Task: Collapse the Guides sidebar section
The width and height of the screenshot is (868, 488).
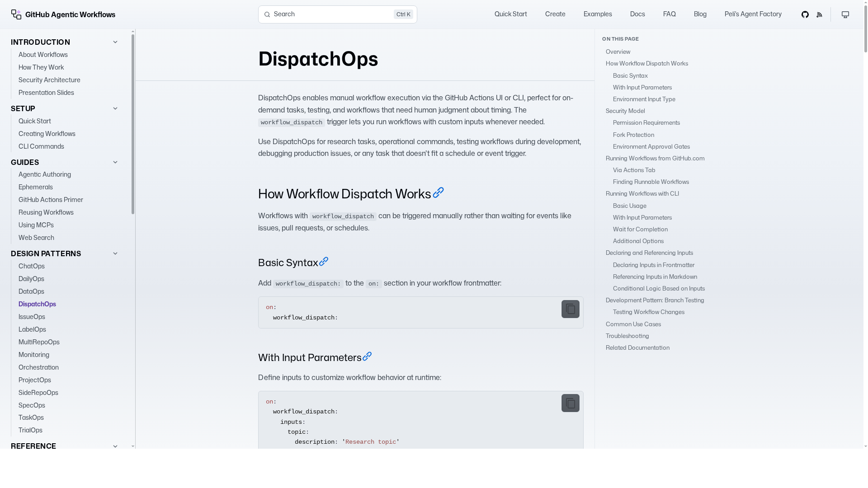Action: 115,163
